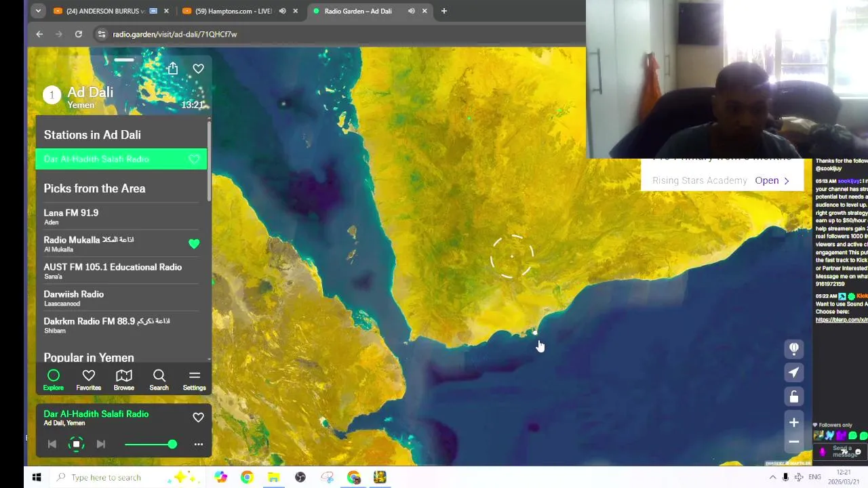868x488 pixels.
Task: Favorite the now-playing station in the player bar
Action: (x=198, y=418)
